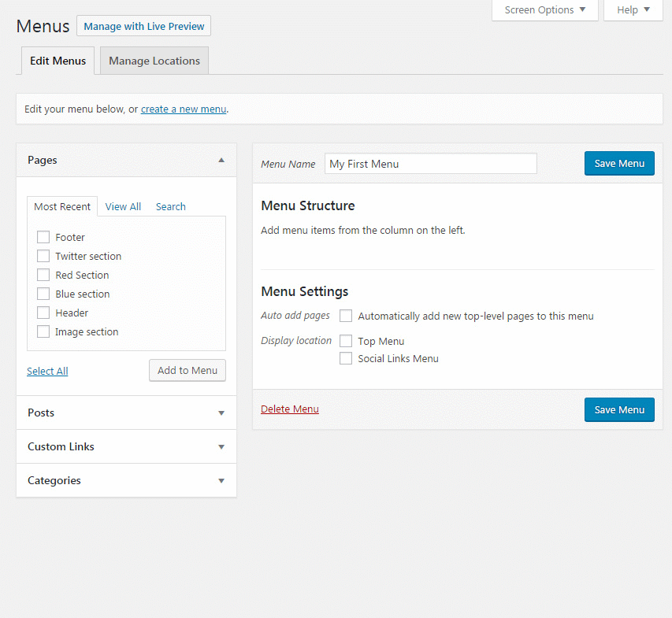672x618 pixels.
Task: Enable the Top Menu display location
Action: pos(345,341)
